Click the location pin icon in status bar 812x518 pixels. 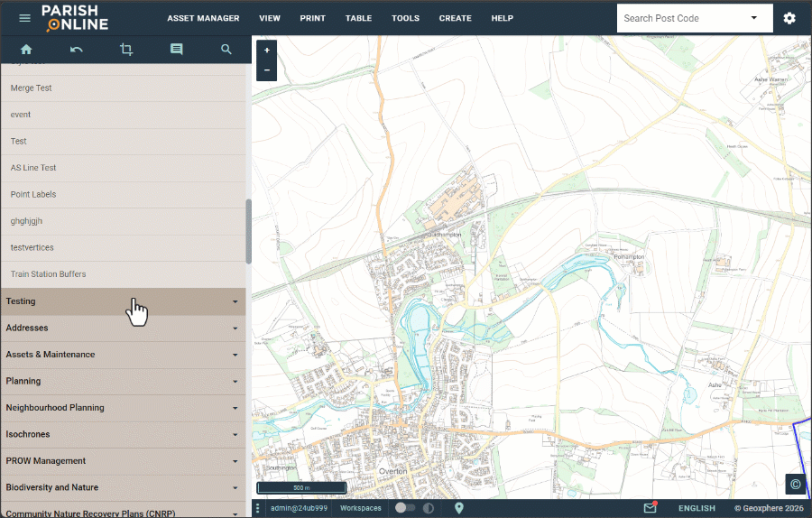pyautogui.click(x=459, y=508)
